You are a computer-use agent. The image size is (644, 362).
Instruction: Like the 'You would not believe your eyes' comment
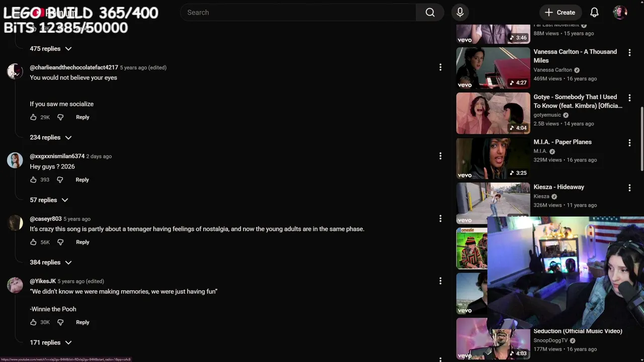33,117
